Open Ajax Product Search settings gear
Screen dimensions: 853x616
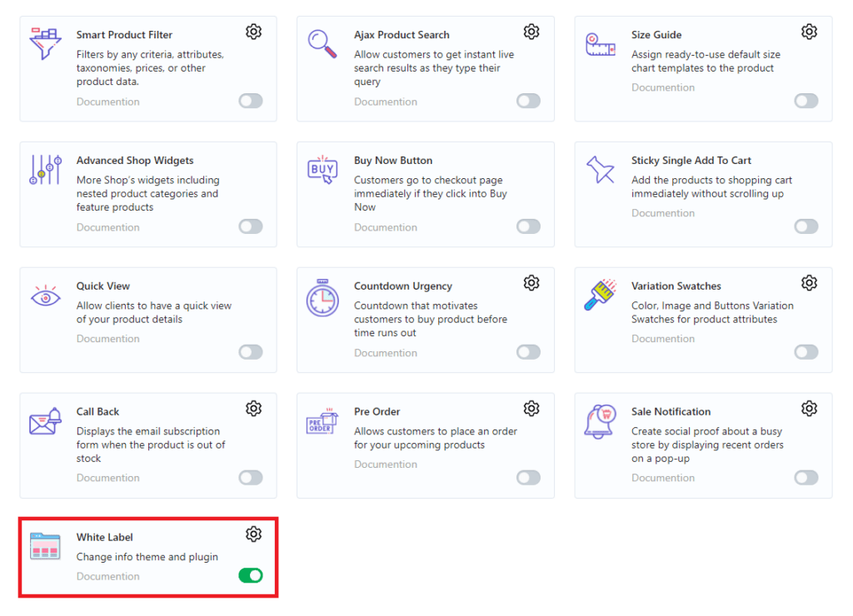click(x=531, y=32)
